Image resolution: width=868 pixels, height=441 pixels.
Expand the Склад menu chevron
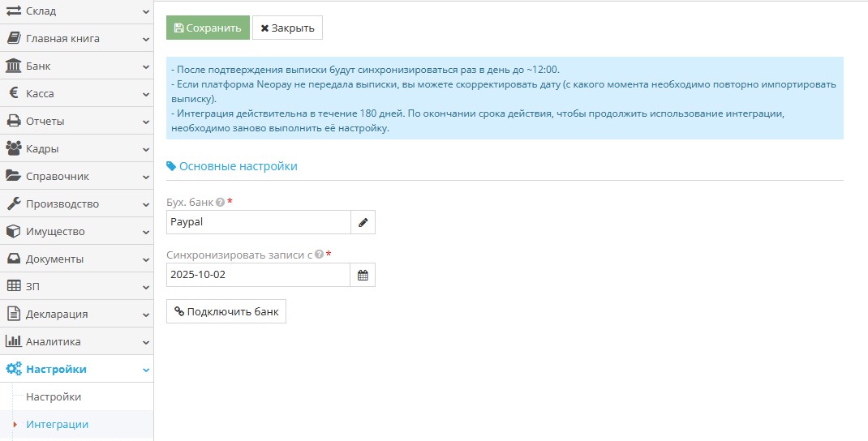(145, 11)
